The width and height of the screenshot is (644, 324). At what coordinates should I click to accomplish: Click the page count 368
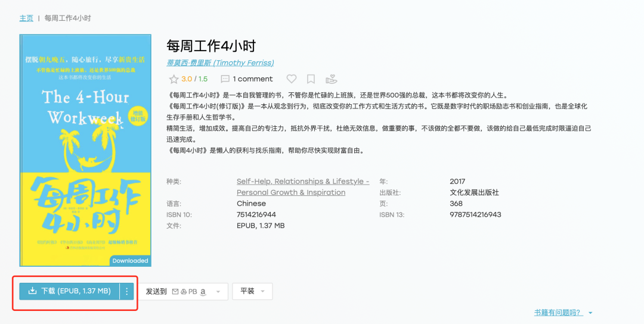(x=456, y=204)
